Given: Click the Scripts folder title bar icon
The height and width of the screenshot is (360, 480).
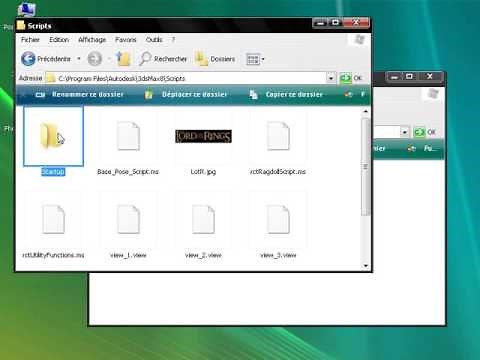Looking at the screenshot, I should [x=21, y=25].
